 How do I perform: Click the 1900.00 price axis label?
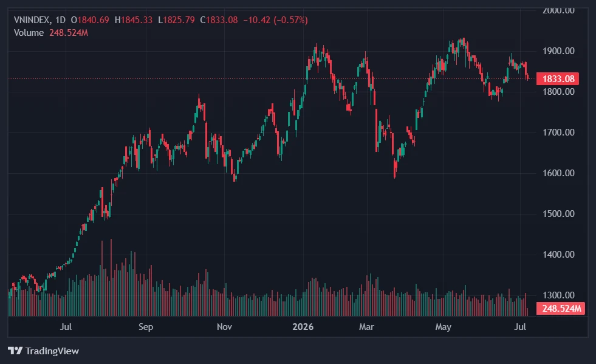[x=558, y=51]
